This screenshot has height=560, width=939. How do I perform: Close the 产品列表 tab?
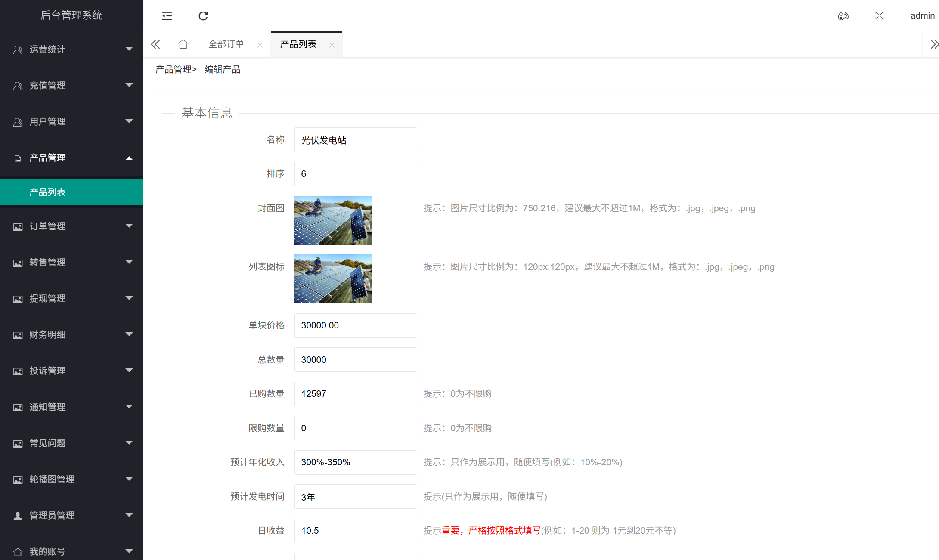tap(332, 45)
